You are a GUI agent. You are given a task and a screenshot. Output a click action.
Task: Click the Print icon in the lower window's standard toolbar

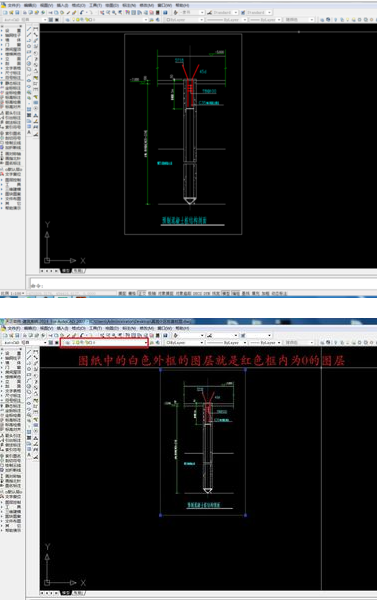tap(24, 335)
